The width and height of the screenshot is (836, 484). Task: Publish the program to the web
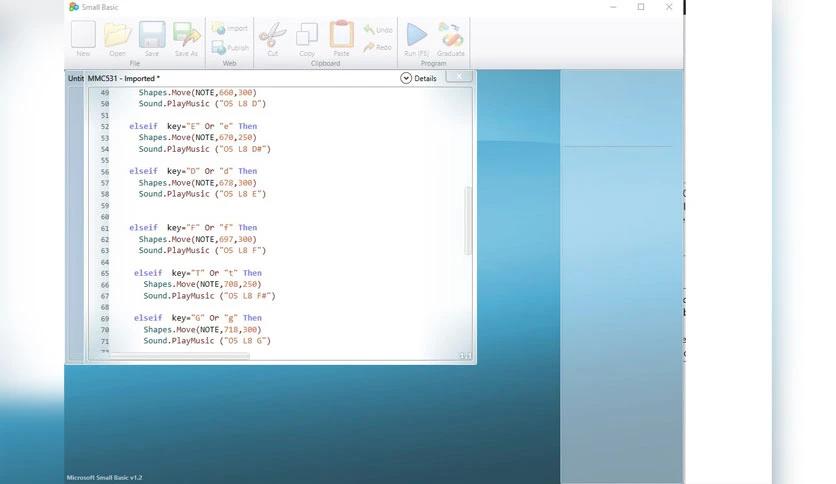click(x=230, y=47)
